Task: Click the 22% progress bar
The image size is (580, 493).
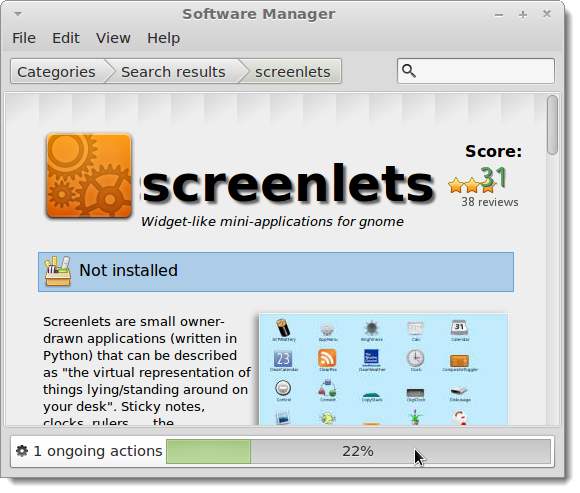Action: (x=358, y=451)
